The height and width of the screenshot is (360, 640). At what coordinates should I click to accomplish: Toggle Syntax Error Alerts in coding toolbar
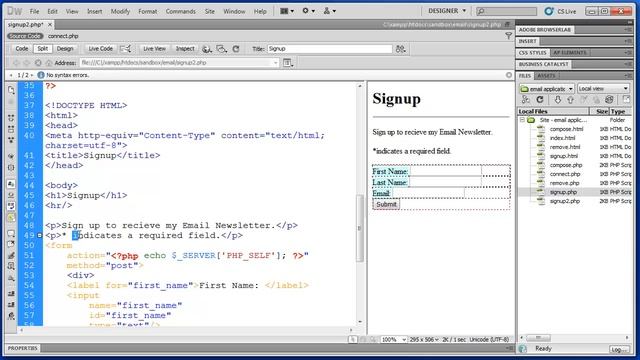11,217
